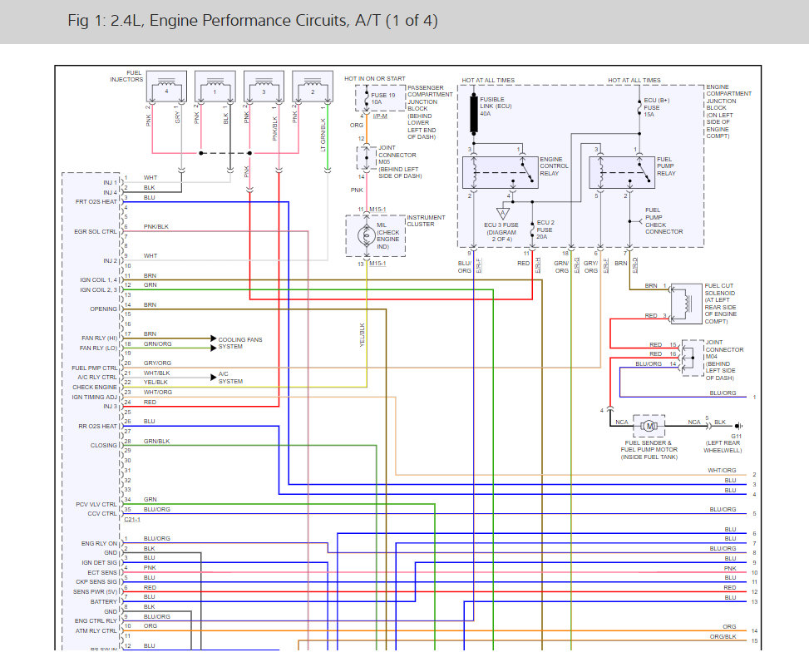Click the vertical "LT GRN/BLK" wire label
Image resolution: width=809 pixels, height=672 pixels.
pos(323,136)
